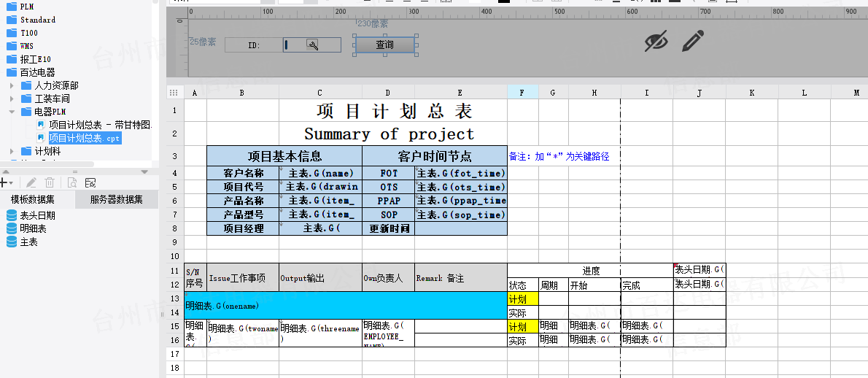
Task: Select 实际 cell in row 16
Action: click(522, 340)
